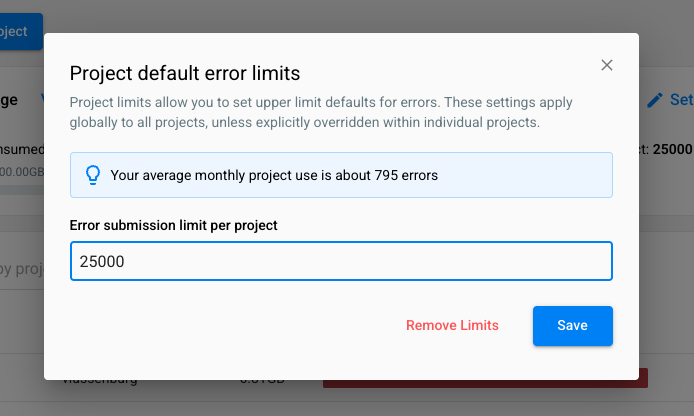694x416 pixels.
Task: Click the Save button
Action: pyautogui.click(x=572, y=325)
